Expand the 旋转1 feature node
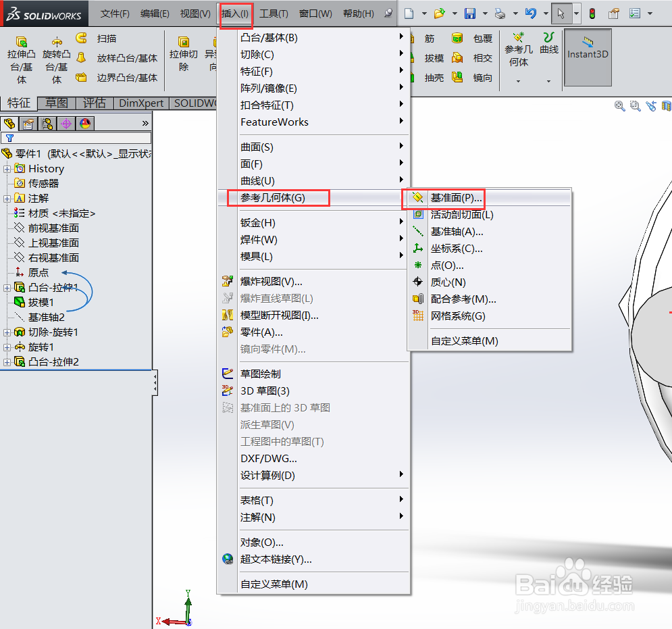672x629 pixels. 7,347
